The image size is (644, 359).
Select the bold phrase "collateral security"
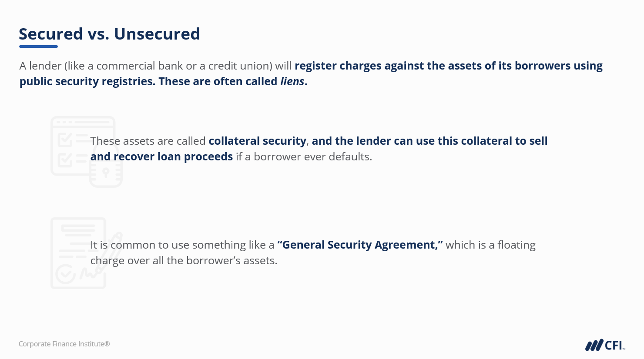pyautogui.click(x=257, y=141)
